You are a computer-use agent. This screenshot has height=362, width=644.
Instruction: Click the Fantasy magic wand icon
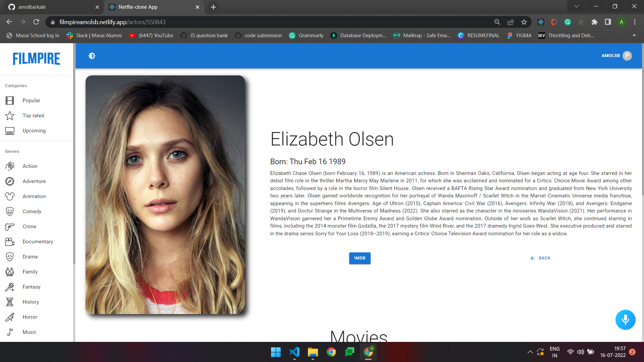coord(10,287)
